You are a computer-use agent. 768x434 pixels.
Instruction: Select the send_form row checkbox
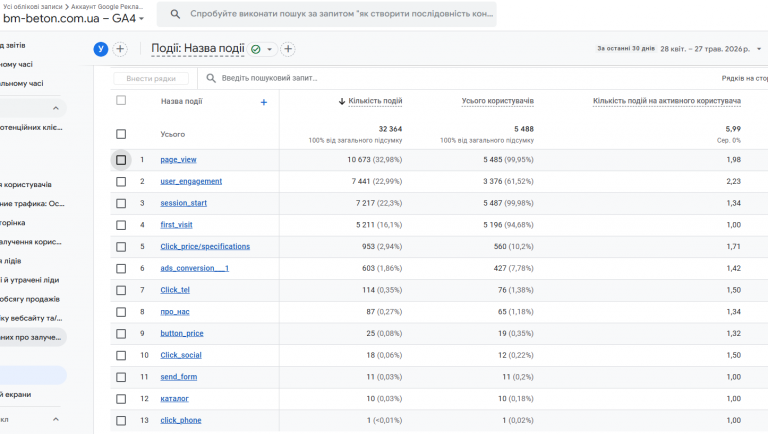click(121, 377)
